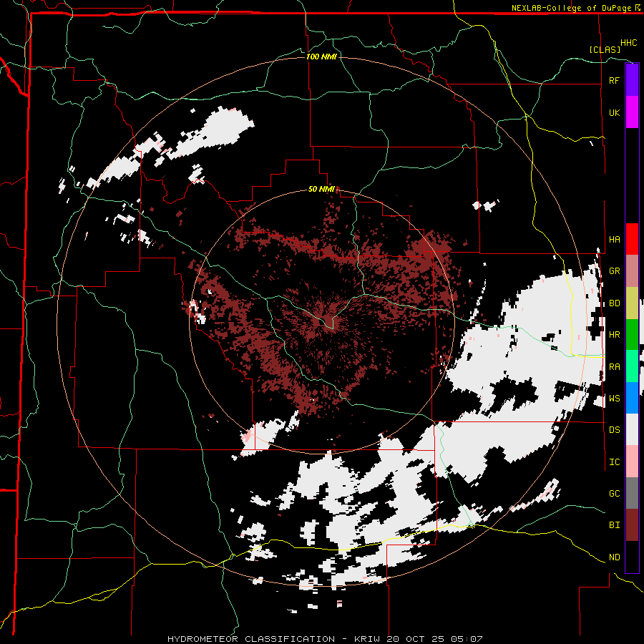
Task: Click the gray GC ground clutter swatch
Action: (x=632, y=493)
